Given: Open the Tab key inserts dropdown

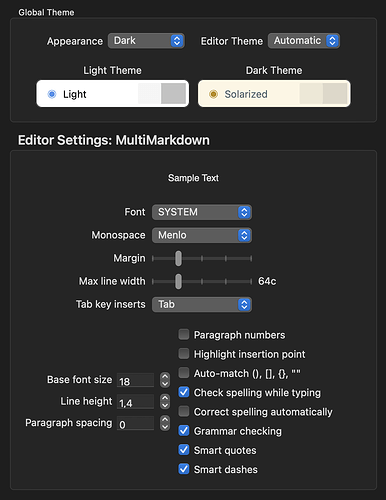Looking at the screenshot, I should click(x=202, y=305).
